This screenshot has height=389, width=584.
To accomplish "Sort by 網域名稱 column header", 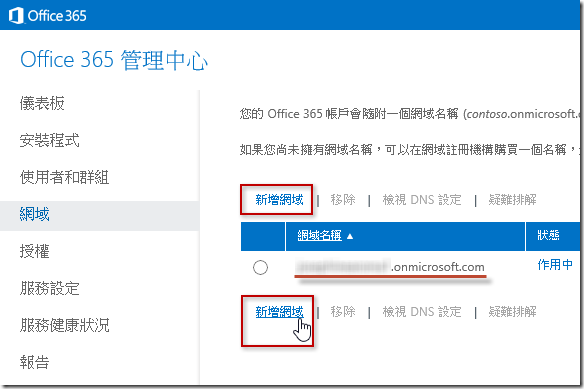I will 319,235.
